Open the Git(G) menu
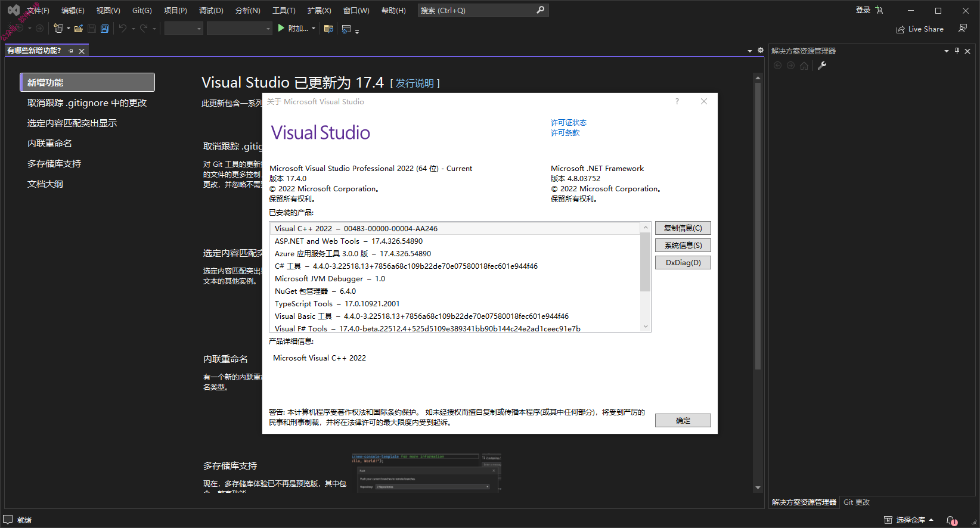 pyautogui.click(x=142, y=10)
